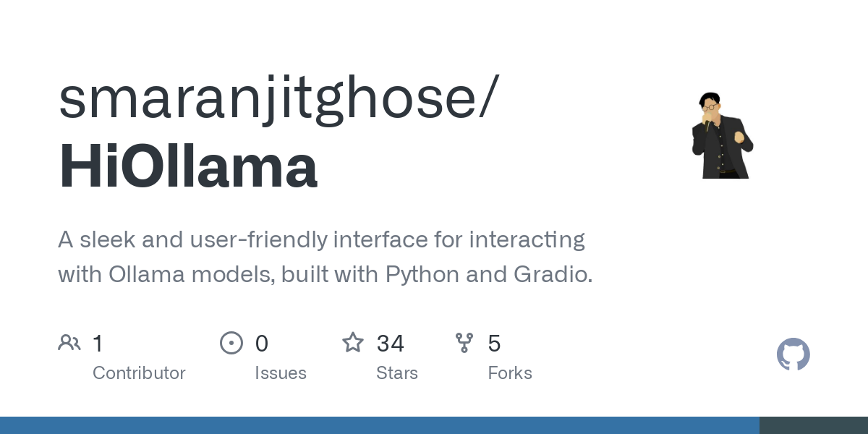This screenshot has height=434, width=868.
Task: Click the Stars star icon
Action: pos(353,343)
